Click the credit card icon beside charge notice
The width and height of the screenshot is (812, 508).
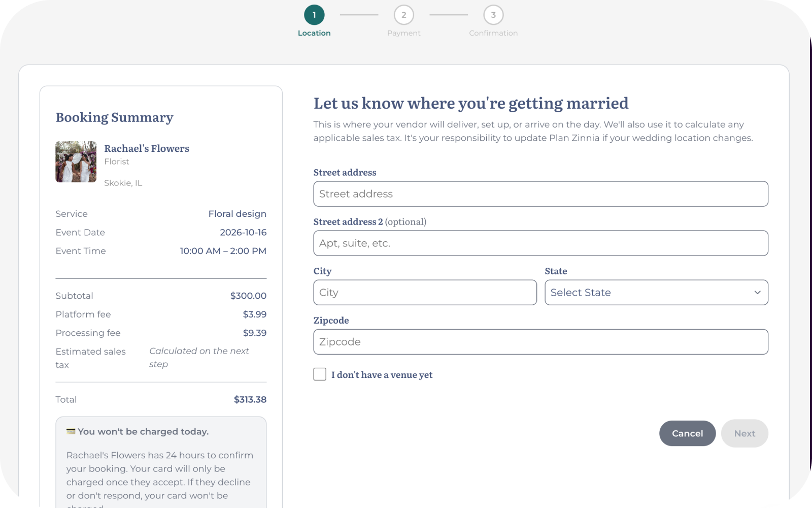[x=71, y=431]
